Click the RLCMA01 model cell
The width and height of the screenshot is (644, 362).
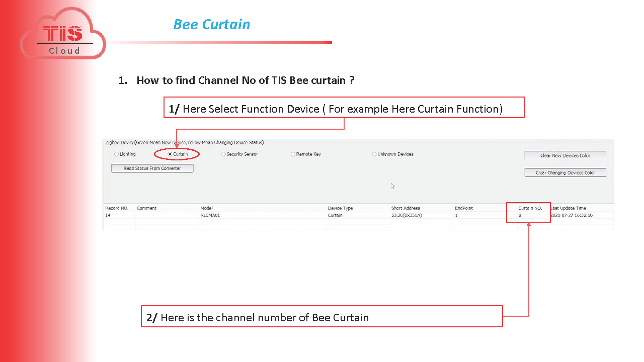click(x=210, y=215)
